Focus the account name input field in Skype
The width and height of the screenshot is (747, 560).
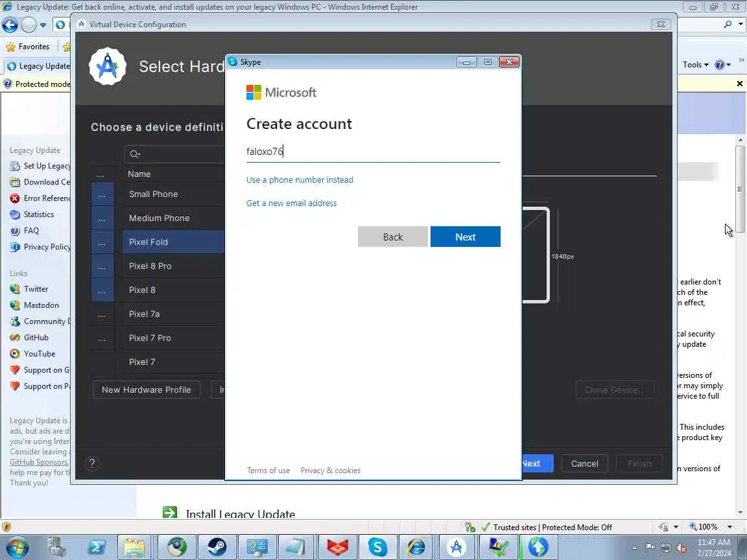click(373, 152)
